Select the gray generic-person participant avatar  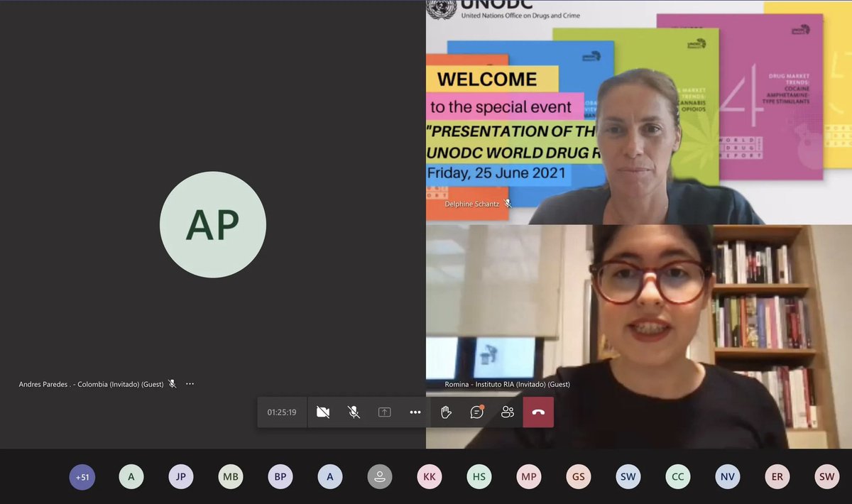point(380,477)
